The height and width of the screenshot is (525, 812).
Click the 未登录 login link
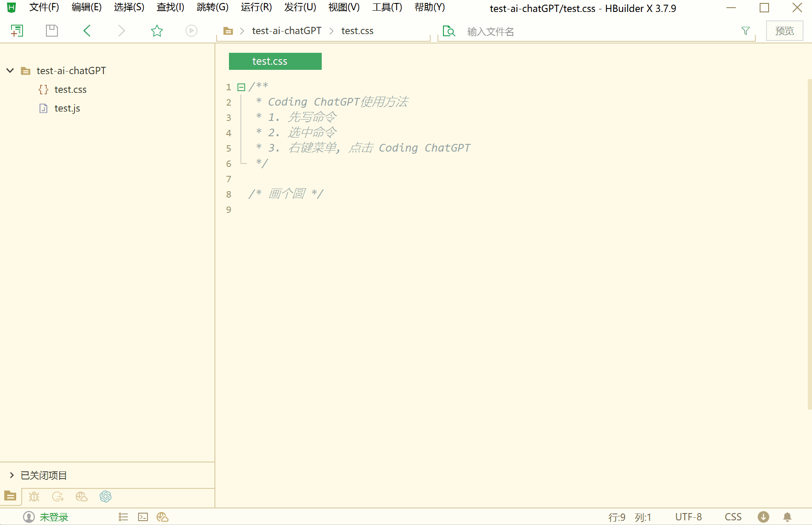(54, 517)
